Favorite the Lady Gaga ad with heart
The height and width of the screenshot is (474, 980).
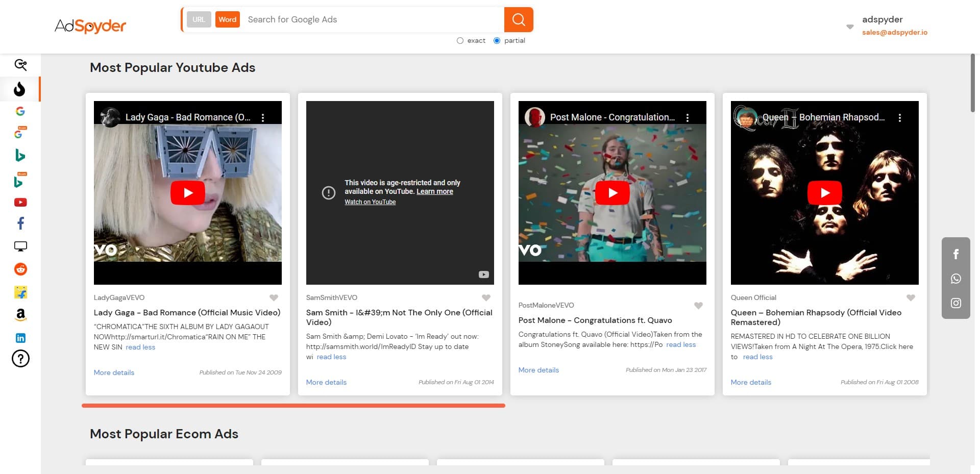pyautogui.click(x=274, y=298)
